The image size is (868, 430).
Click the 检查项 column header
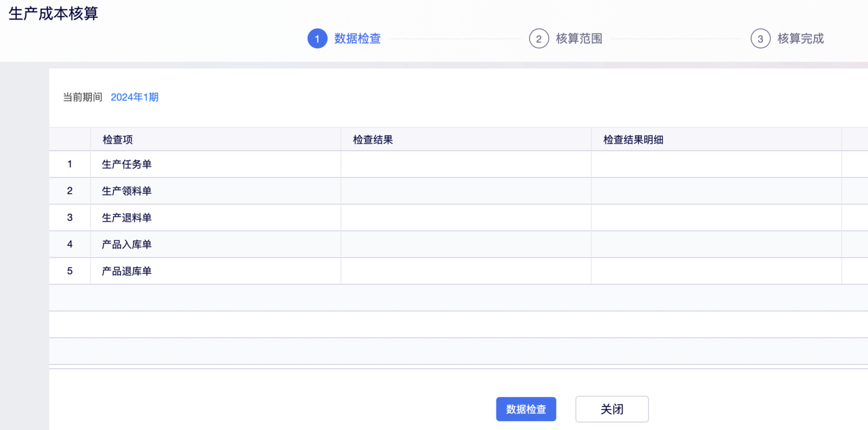point(118,139)
